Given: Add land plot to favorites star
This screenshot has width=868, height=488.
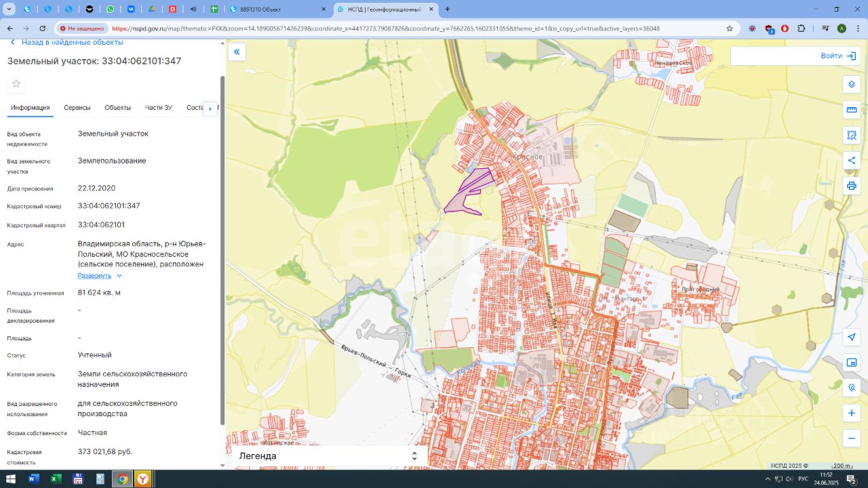Looking at the screenshot, I should pos(16,83).
